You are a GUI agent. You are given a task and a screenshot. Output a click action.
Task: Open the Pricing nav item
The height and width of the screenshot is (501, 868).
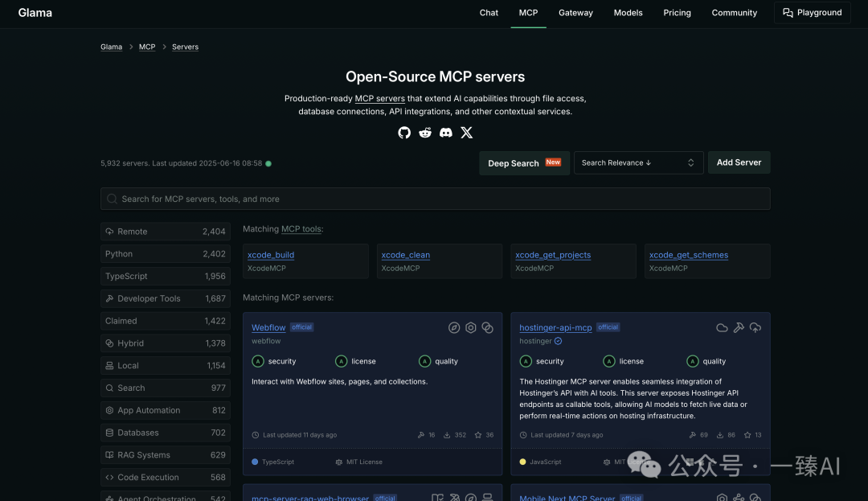pos(677,13)
